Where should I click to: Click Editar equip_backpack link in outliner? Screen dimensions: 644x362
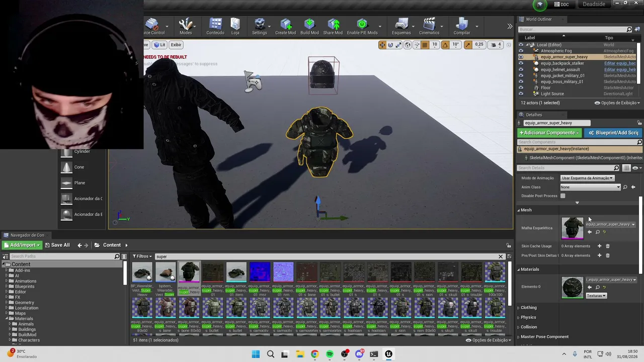620,63
